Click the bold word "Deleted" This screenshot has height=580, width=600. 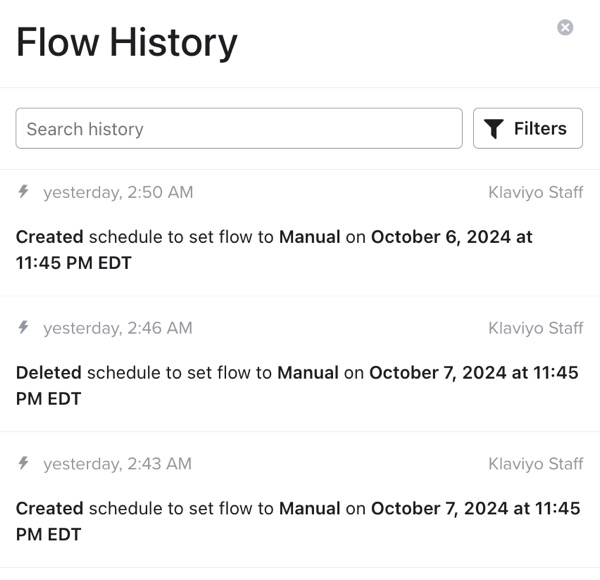click(x=49, y=373)
